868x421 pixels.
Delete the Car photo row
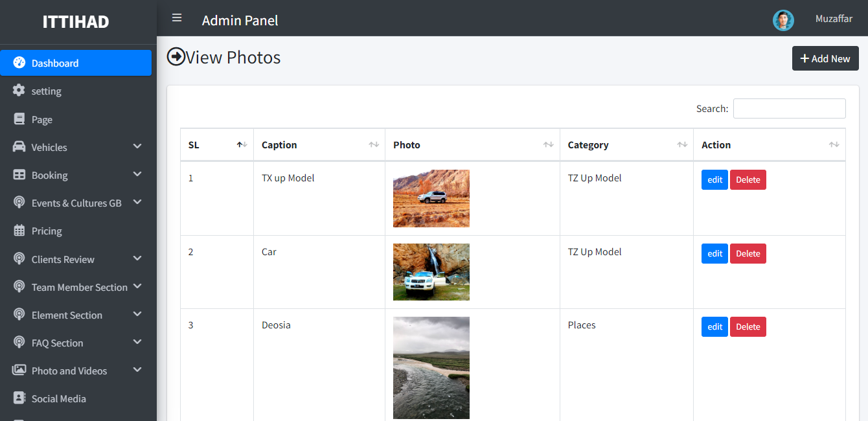coord(748,253)
